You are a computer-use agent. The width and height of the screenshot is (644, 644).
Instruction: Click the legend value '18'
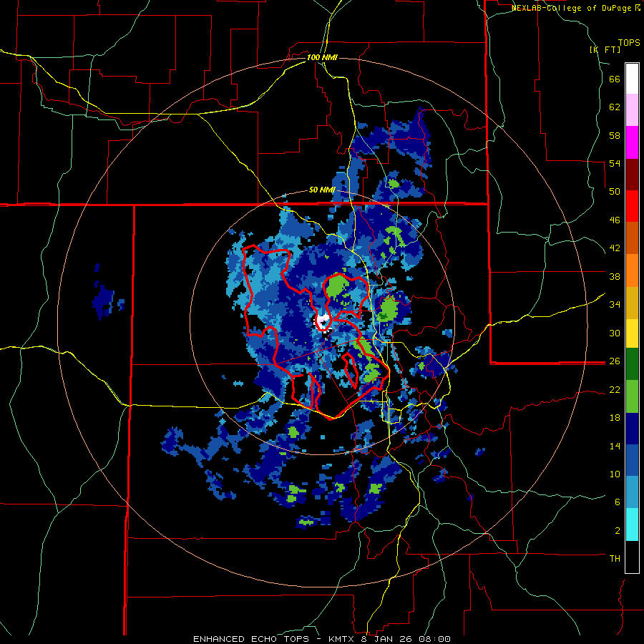[x=615, y=417]
